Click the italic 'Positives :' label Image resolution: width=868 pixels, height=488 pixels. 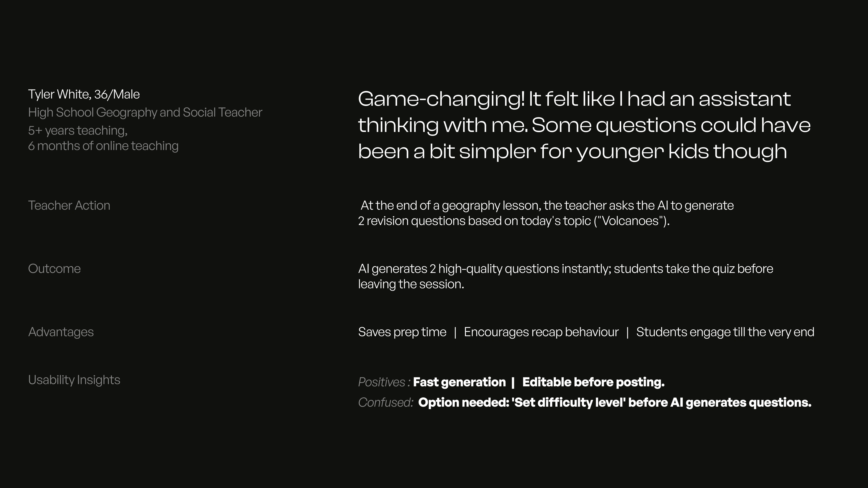[384, 382]
